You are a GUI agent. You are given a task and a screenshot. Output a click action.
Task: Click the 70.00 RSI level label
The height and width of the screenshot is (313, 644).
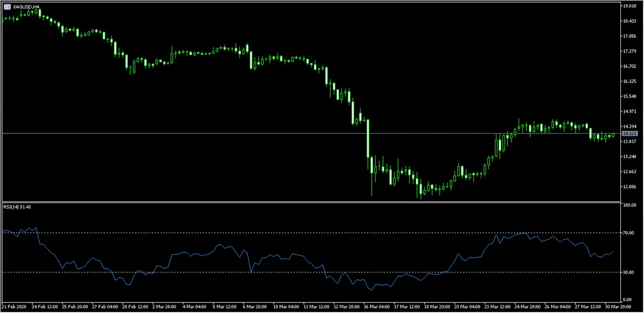629,233
